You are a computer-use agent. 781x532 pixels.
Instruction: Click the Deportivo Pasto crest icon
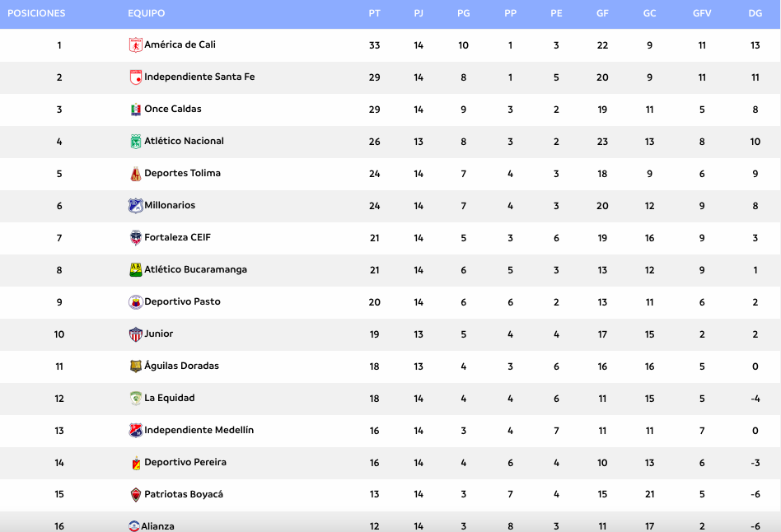tap(135, 302)
